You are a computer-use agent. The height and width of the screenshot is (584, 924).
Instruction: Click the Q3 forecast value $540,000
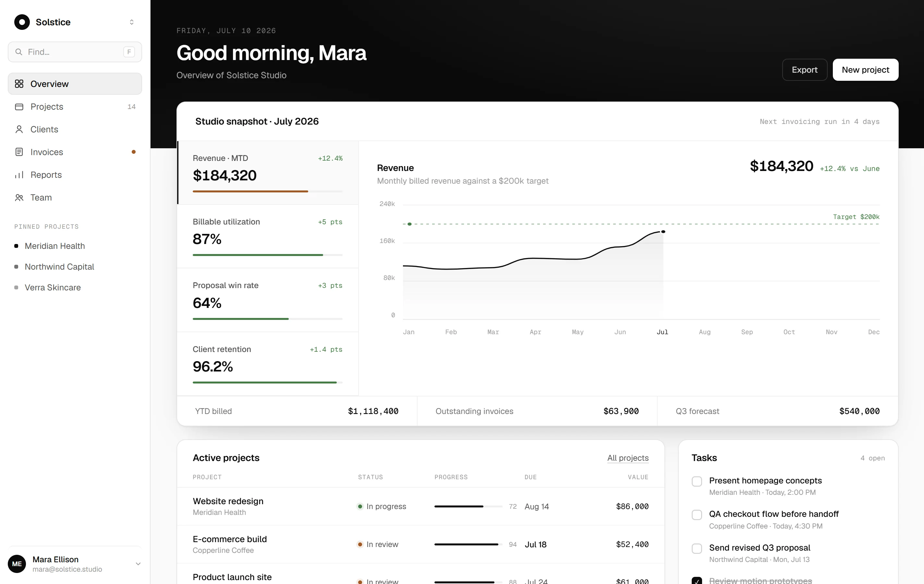(x=859, y=411)
